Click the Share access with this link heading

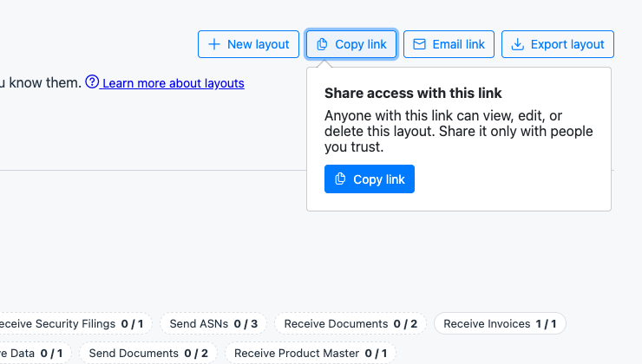[x=413, y=94]
